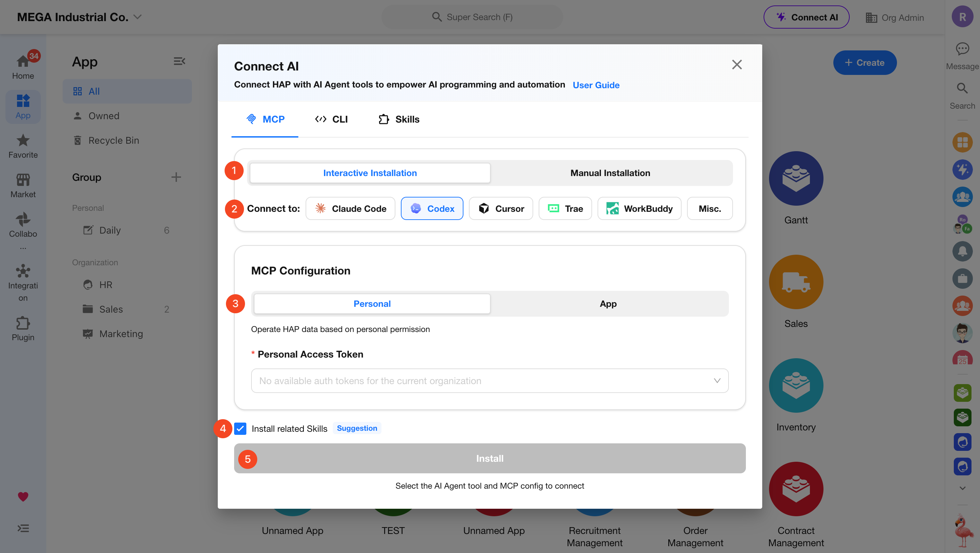The image size is (980, 553).
Task: Open the Sales app truck icon
Action: [796, 282]
